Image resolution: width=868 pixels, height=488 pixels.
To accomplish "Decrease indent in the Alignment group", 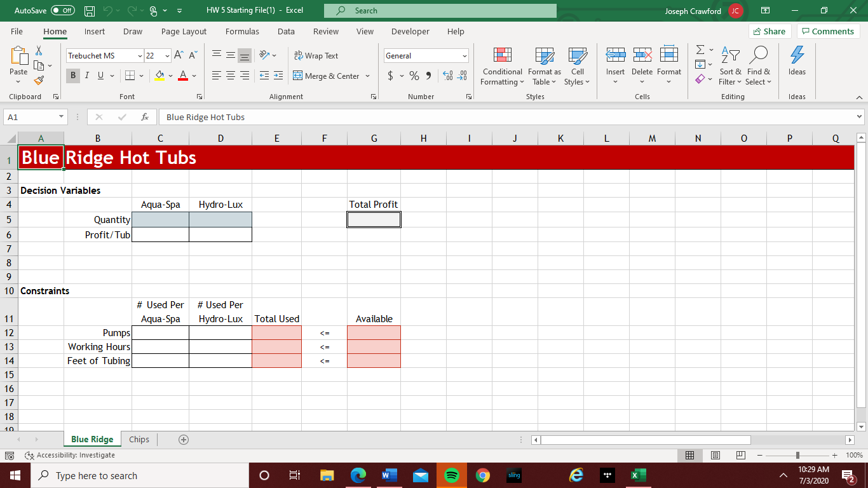I will 264,76.
